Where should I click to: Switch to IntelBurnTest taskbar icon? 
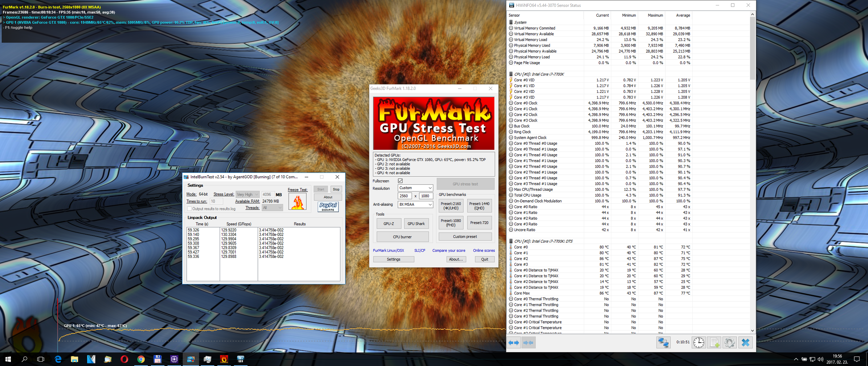point(191,359)
